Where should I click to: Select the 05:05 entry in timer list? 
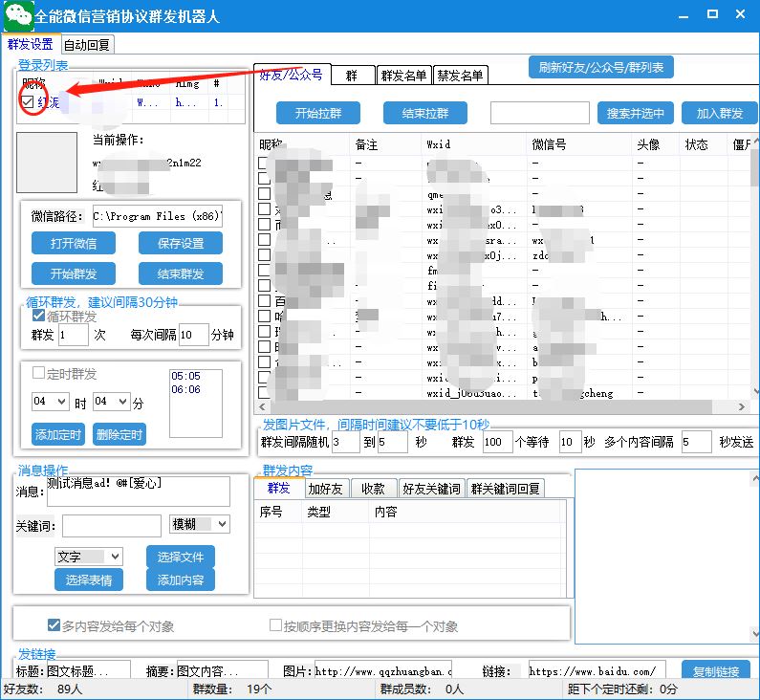(x=185, y=377)
